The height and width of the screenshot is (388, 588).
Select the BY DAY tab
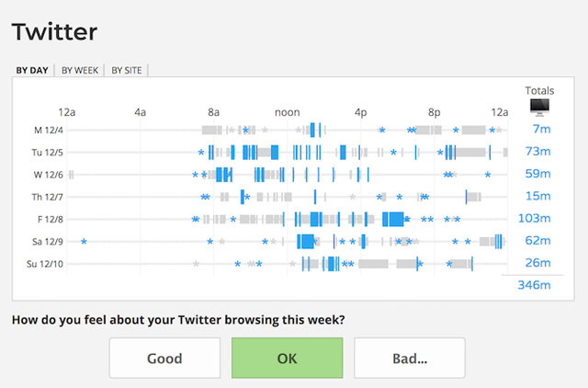click(32, 69)
